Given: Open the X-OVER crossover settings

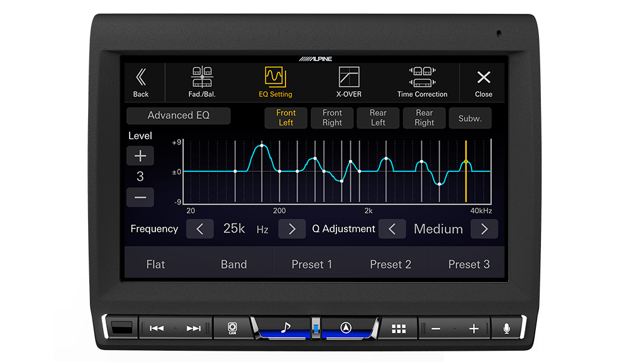Looking at the screenshot, I should coord(348,82).
